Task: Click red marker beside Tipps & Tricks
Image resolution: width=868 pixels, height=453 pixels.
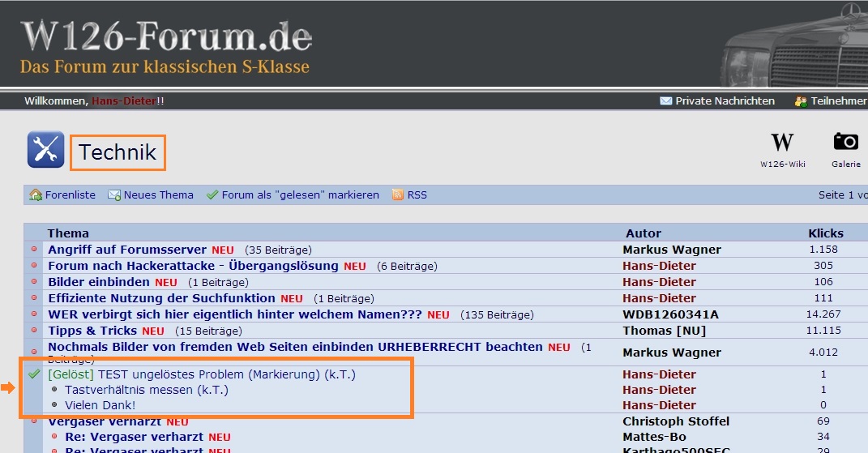Action: point(34,330)
